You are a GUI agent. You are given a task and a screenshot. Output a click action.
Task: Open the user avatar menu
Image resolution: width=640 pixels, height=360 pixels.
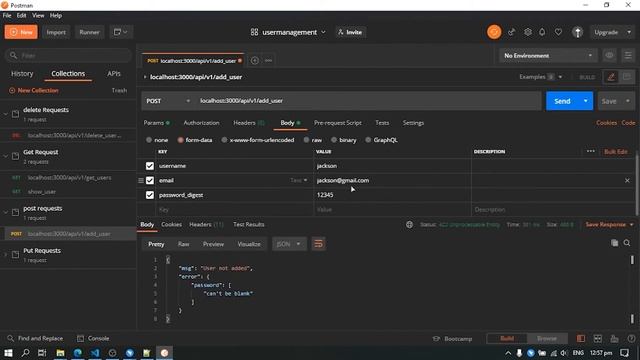(x=577, y=32)
